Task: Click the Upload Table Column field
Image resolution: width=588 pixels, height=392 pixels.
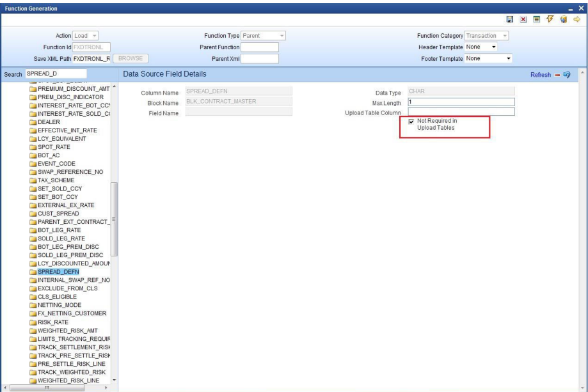Action: click(461, 112)
